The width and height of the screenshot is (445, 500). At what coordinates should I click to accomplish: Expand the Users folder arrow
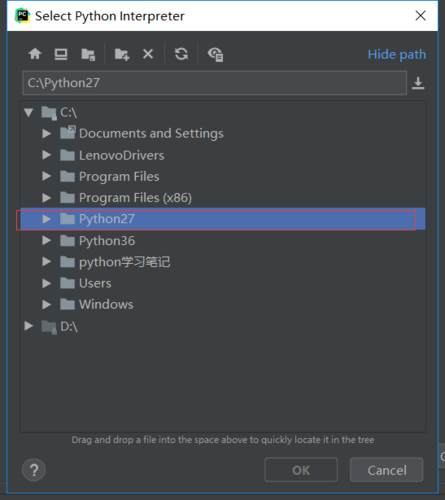point(47,283)
